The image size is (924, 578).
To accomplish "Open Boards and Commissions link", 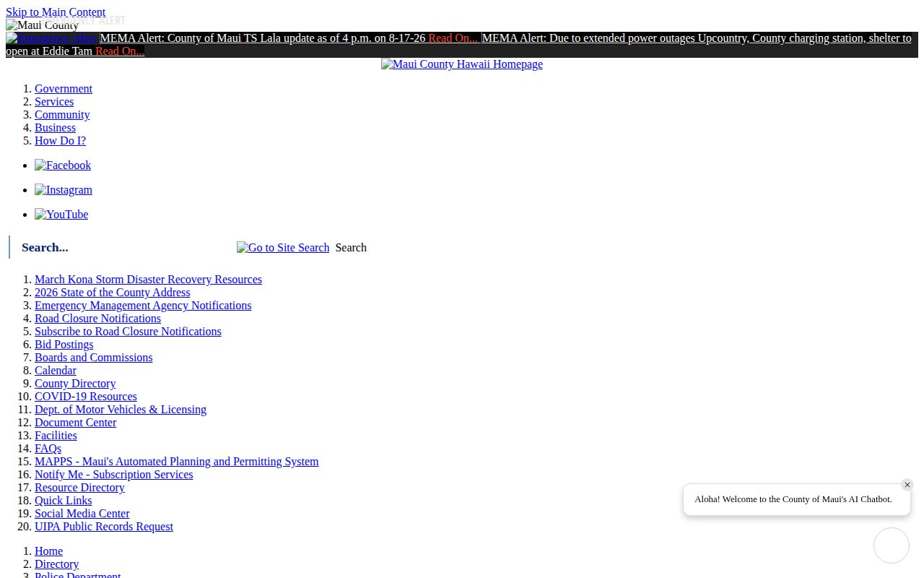I will [93, 358].
